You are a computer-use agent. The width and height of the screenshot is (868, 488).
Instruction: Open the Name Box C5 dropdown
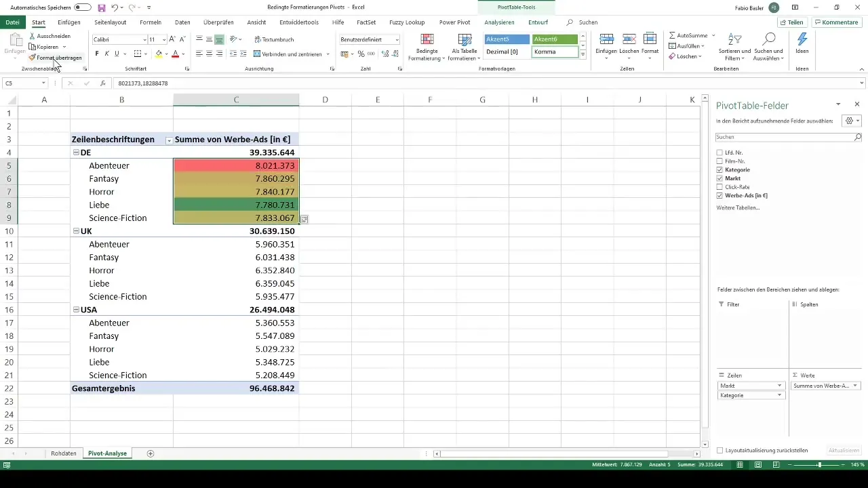coord(43,83)
